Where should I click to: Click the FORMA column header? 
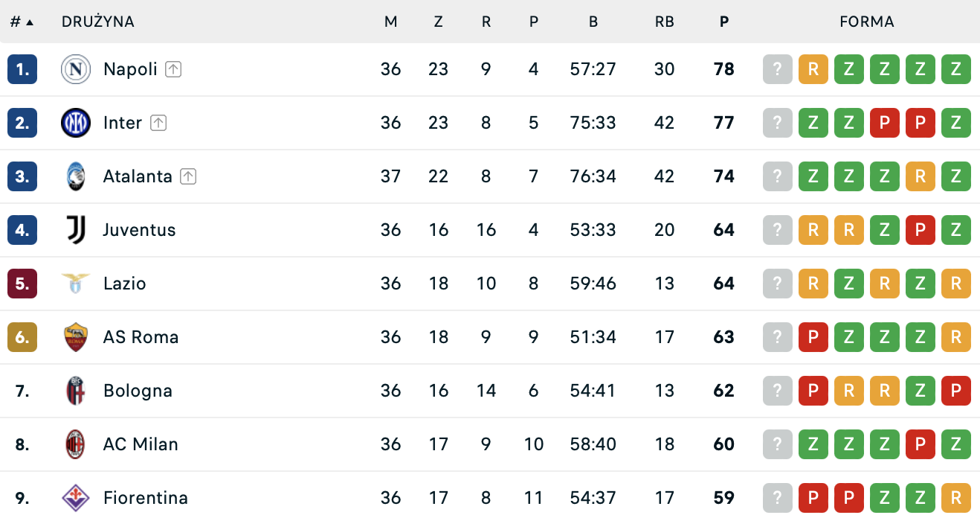click(866, 22)
